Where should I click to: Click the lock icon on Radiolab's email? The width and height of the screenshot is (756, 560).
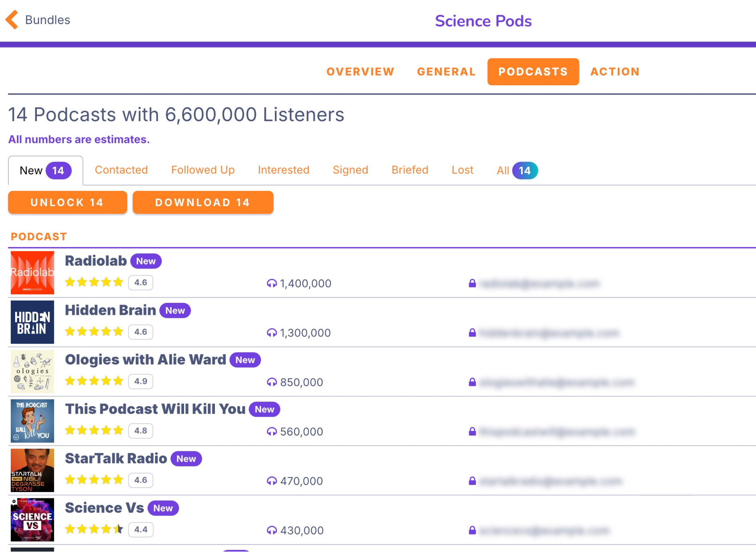pos(472,283)
